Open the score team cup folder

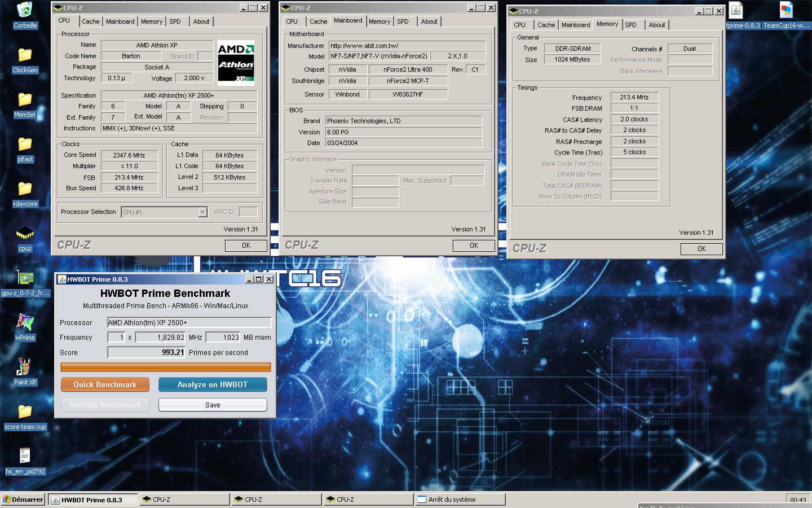pos(25,411)
